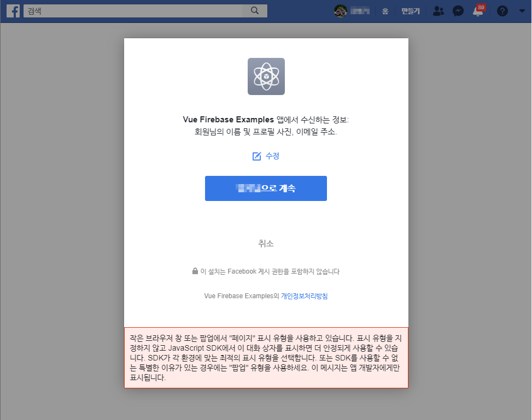This screenshot has width=532, height=420.
Task: Open the Messenger icon
Action: tap(458, 11)
